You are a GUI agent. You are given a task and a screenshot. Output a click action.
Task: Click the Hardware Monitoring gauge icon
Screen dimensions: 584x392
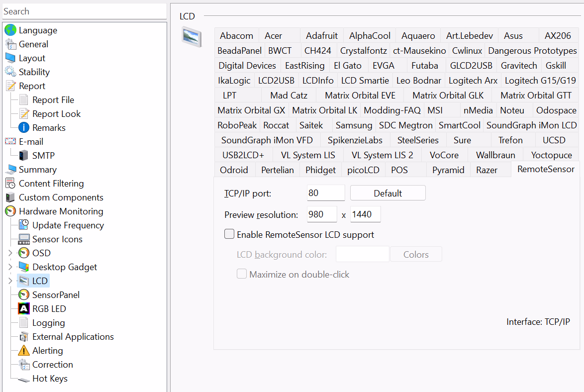(x=10, y=211)
